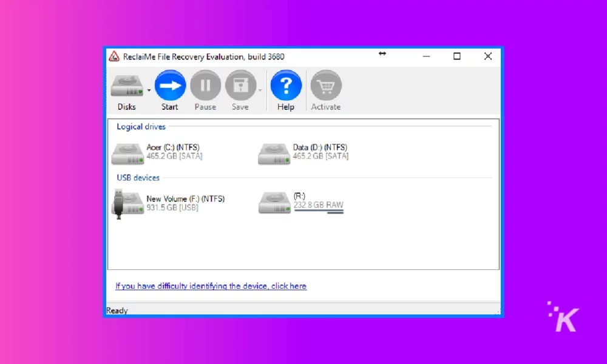Click the Save floppy disk icon
This screenshot has height=364, width=607.
(240, 86)
